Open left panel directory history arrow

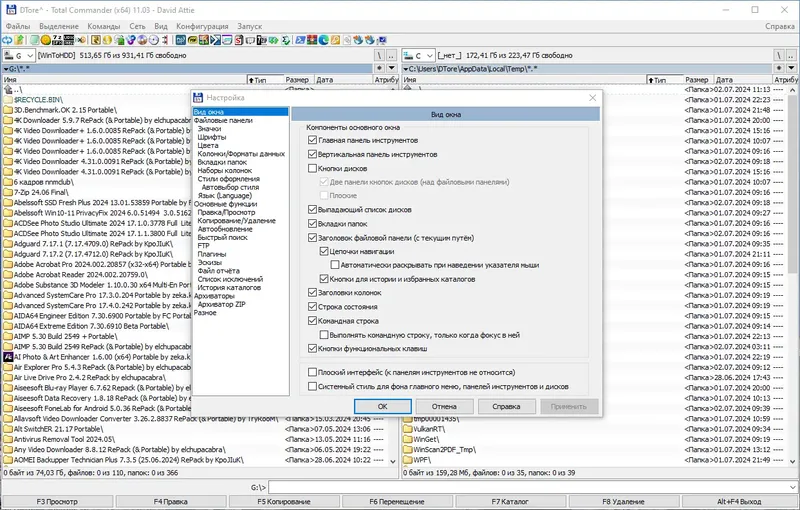pyautogui.click(x=392, y=68)
